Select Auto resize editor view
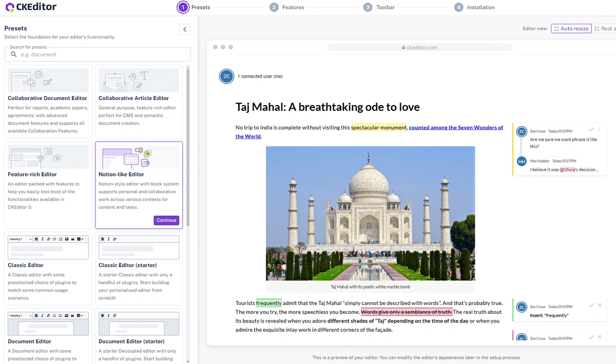 (571, 29)
